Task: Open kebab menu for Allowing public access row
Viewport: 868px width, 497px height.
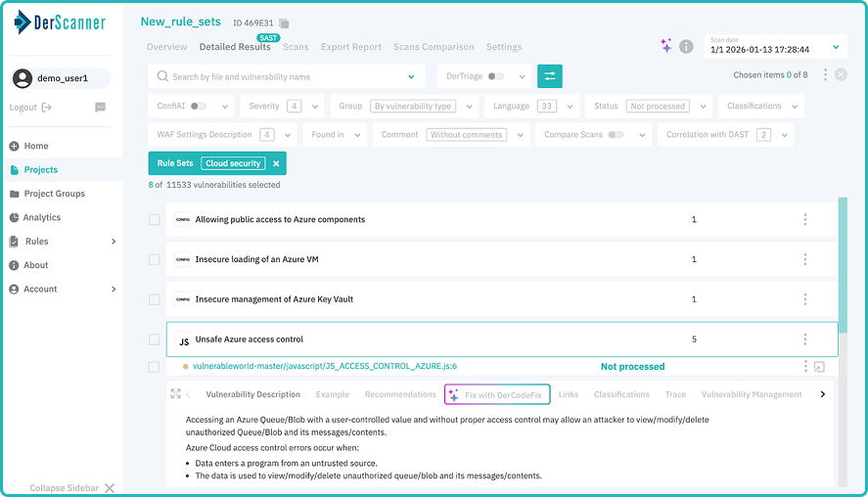Action: [x=805, y=220]
